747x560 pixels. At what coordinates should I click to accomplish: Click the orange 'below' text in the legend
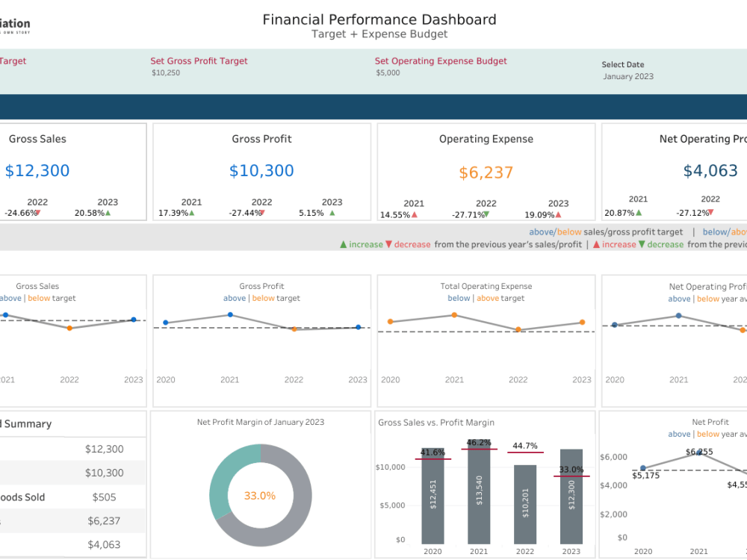pos(570,231)
